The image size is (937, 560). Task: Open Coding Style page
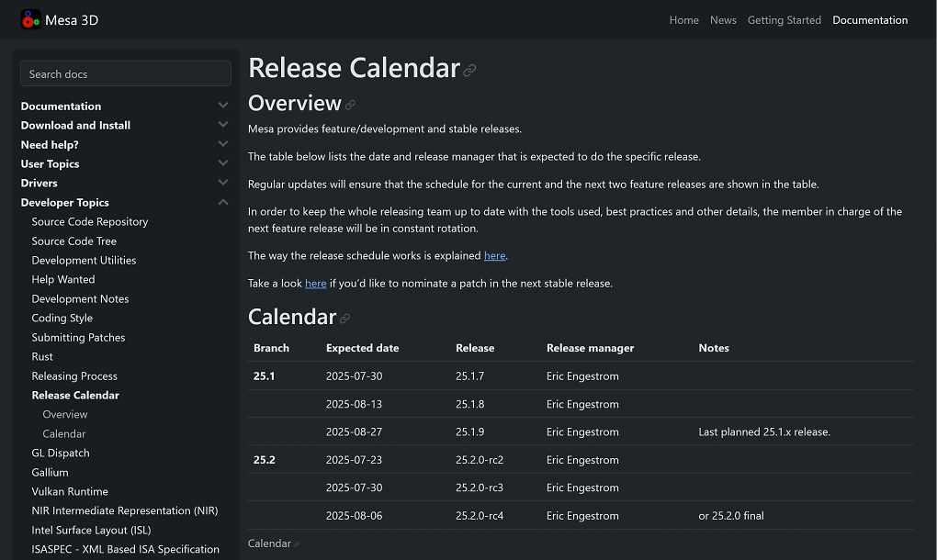pos(62,319)
